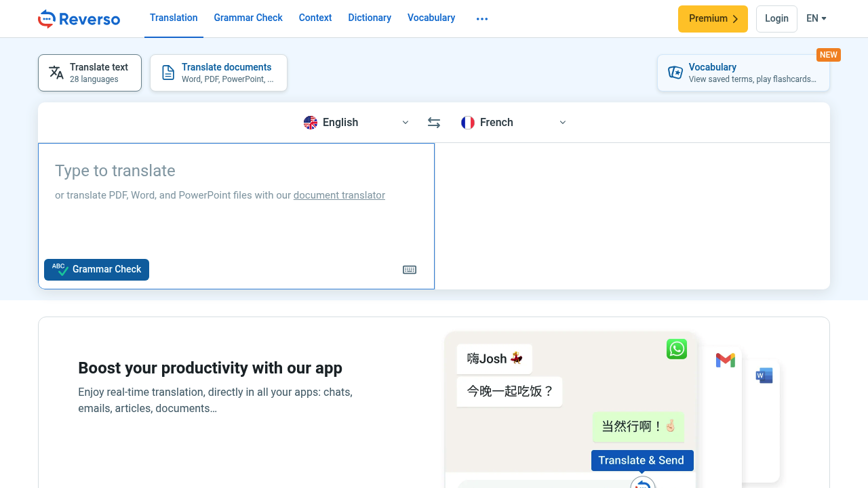Go to the Context tab
Image resolution: width=868 pixels, height=488 pixels.
pos(315,18)
